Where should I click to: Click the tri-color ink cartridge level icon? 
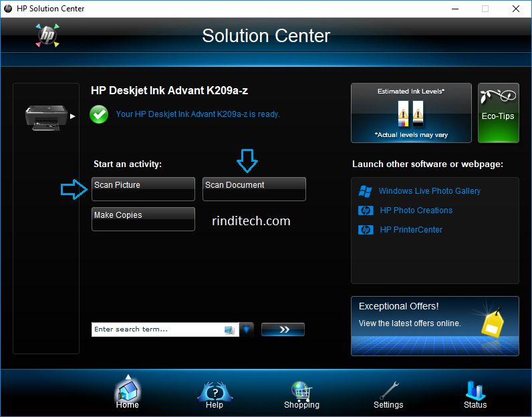tap(404, 114)
